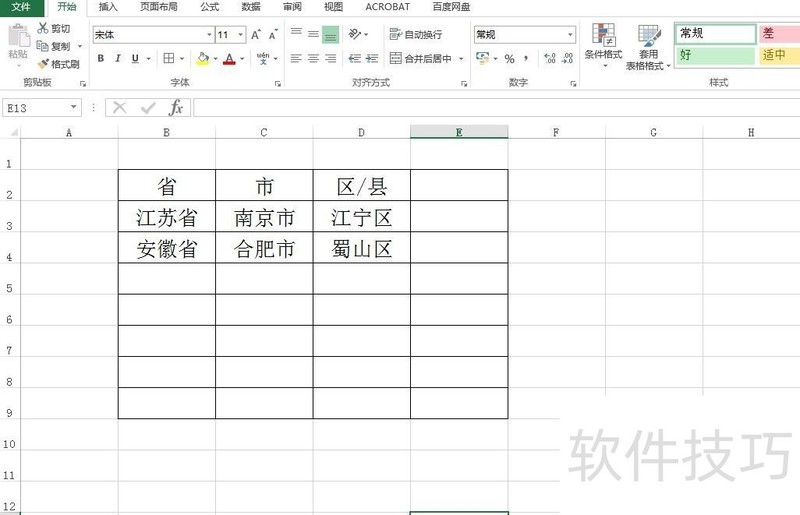Screen dimensions: 800x515
Task: Click the Insert Function fx button
Action: tap(176, 108)
